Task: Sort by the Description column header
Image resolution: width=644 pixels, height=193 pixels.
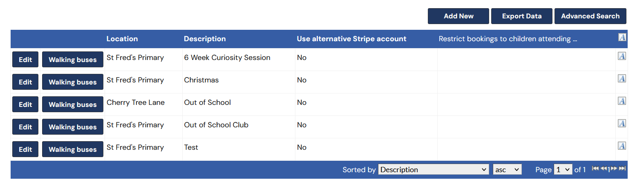Action: click(205, 39)
